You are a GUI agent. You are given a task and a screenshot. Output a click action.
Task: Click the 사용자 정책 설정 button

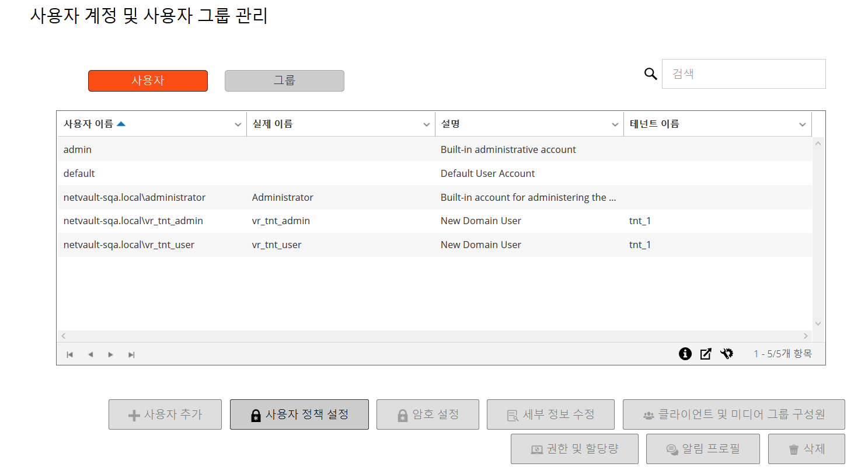point(299,414)
